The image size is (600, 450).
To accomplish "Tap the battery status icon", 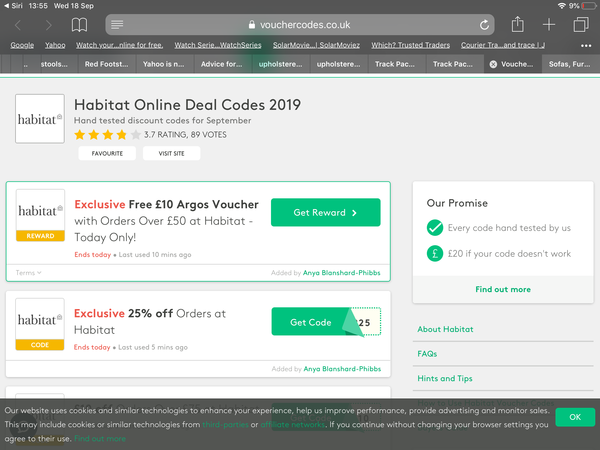I will pos(589,6).
